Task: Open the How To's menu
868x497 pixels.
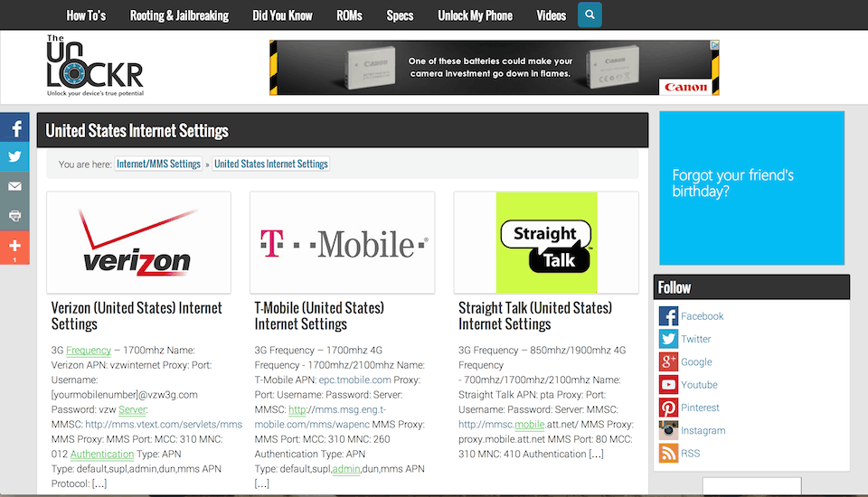Action: (x=86, y=15)
